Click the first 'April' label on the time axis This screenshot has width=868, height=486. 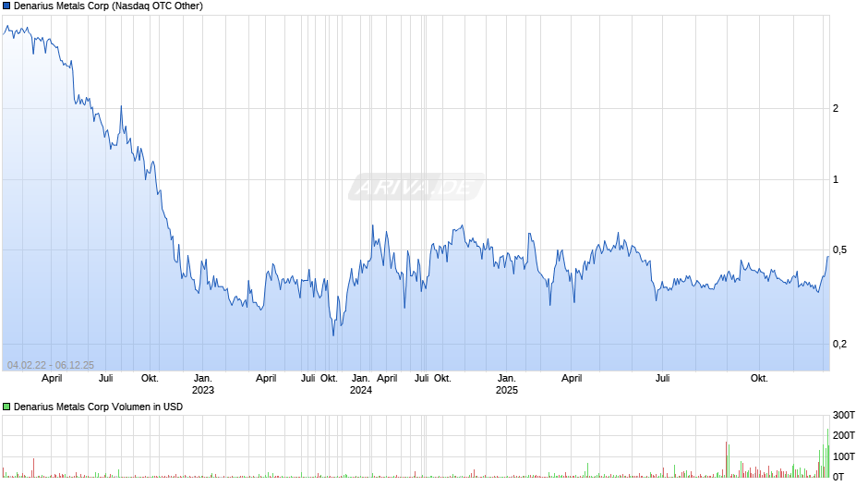(52, 379)
